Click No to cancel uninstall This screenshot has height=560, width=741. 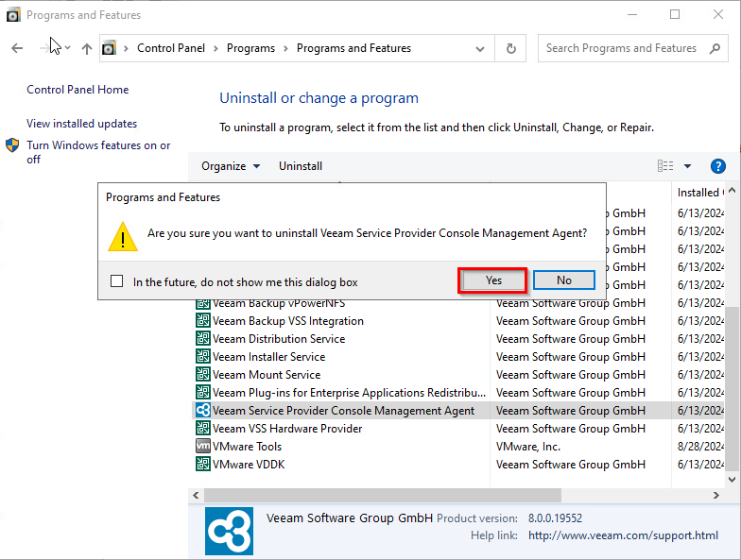pos(563,280)
